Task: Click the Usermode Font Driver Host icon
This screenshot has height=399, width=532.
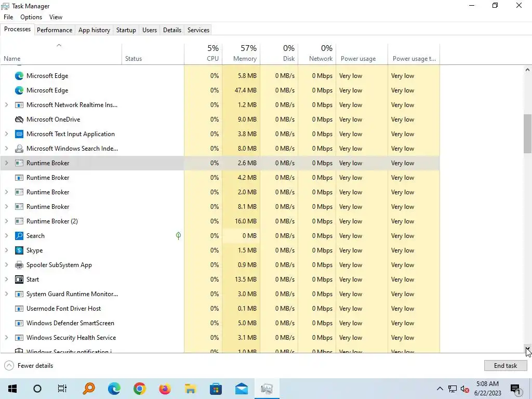Action: [x=19, y=309]
